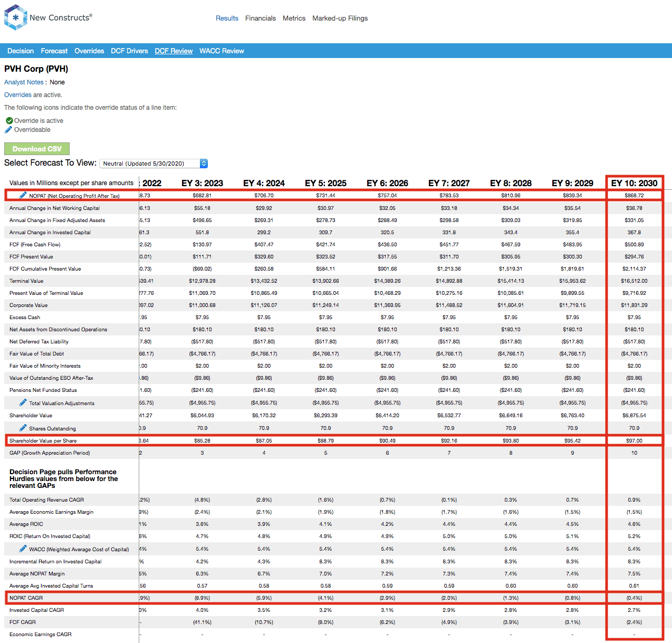
Task: Click the Download CSV button
Action: pos(37,149)
